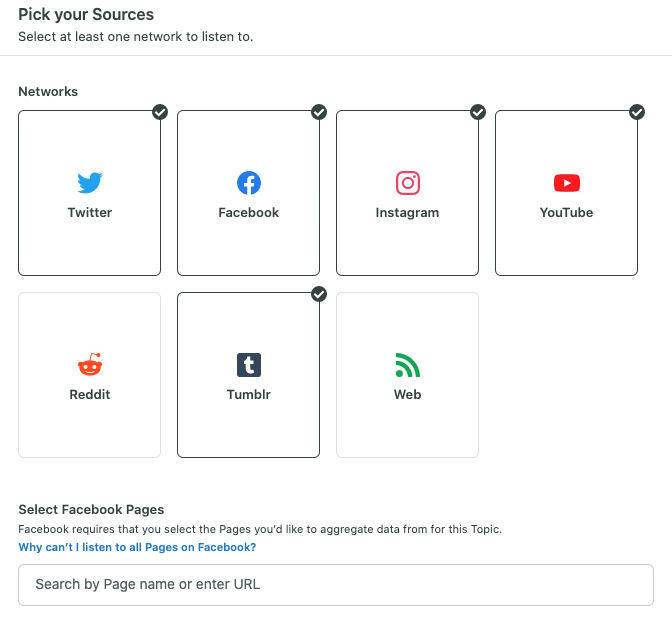Viewport: 672px width, 629px height.
Task: Uncheck the Tumblr card checkmark badge
Action: 319,294
